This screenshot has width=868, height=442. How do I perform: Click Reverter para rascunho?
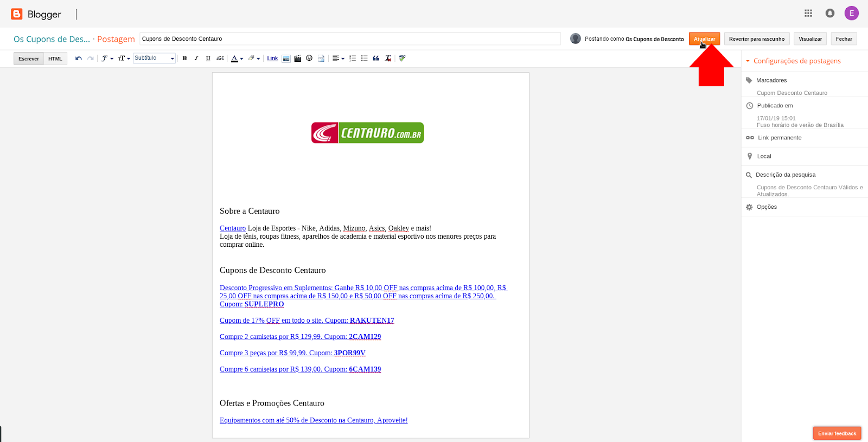tap(757, 39)
